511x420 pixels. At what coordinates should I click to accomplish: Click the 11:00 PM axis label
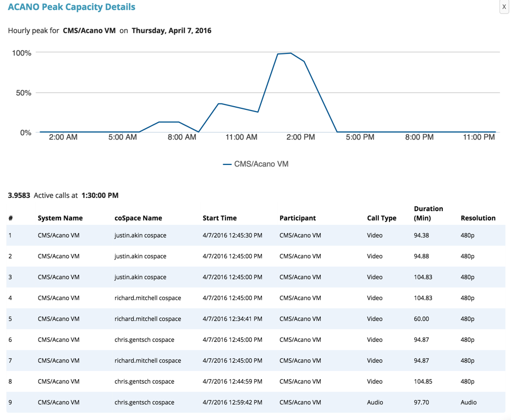[479, 137]
